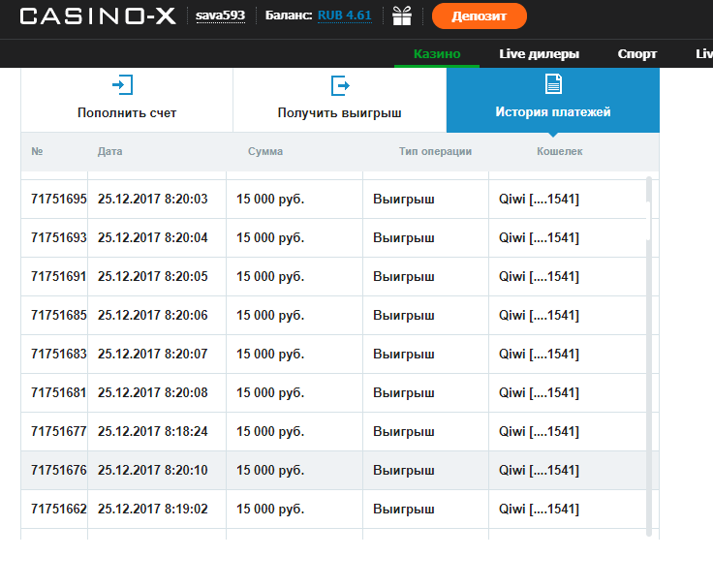Click date 25.12.2017 8:20:07

point(153,354)
